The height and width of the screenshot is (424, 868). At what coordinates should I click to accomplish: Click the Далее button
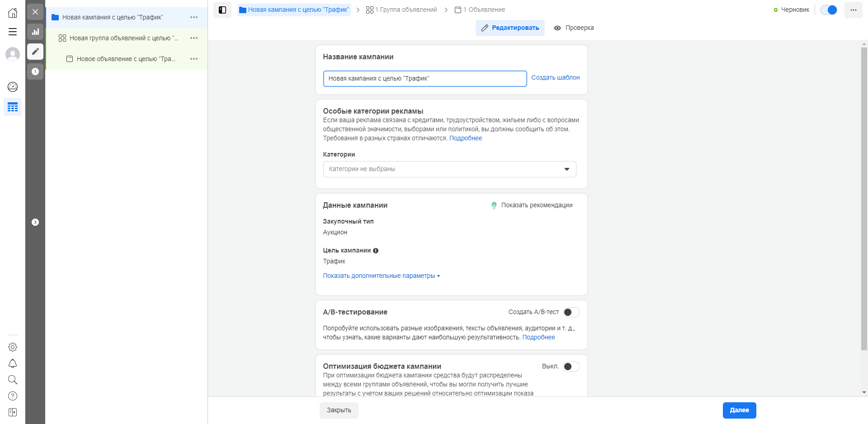pos(739,410)
